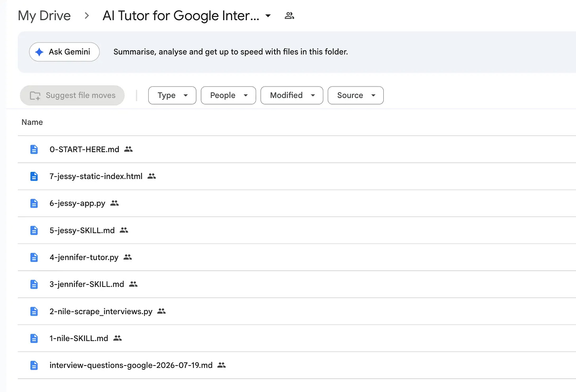Click the shared icon beside 1-nile-SKILL.md

click(x=117, y=338)
